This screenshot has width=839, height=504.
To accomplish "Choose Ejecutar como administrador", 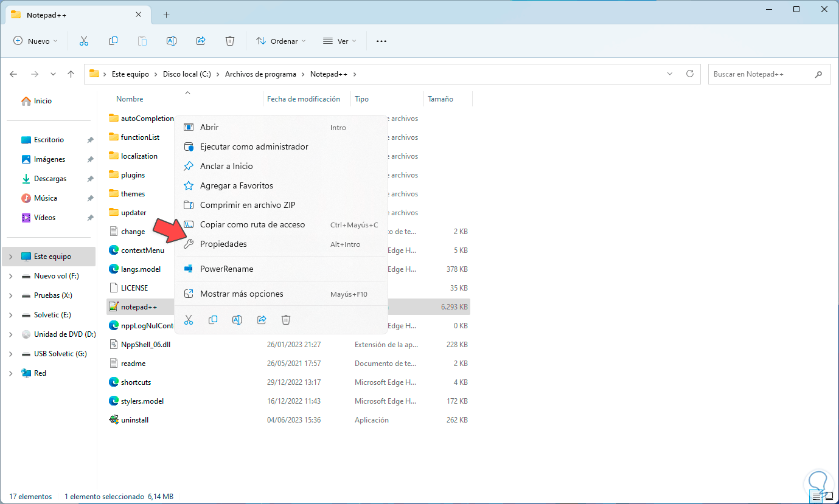I will (281, 147).
